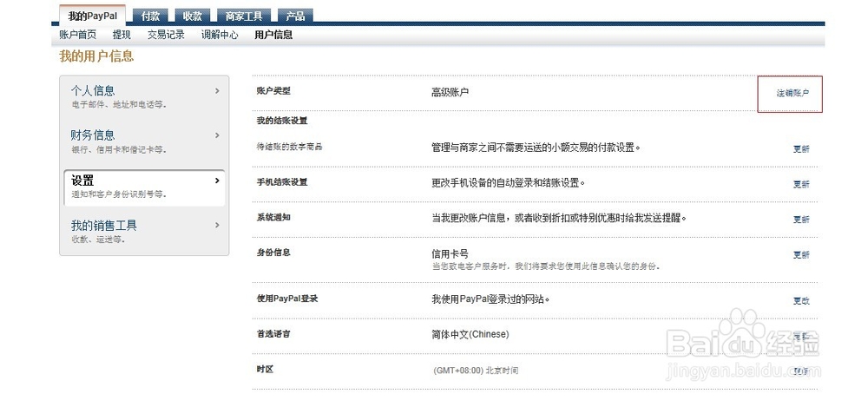Viewport: 868px width, 401px height.
Task: Click chevron arrow next to 个人信息
Action: click(217, 91)
